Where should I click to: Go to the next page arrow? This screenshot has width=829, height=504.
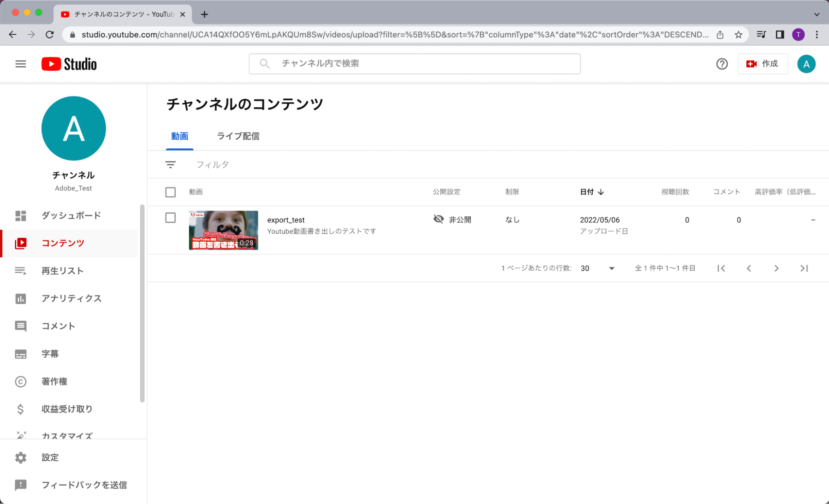[776, 268]
